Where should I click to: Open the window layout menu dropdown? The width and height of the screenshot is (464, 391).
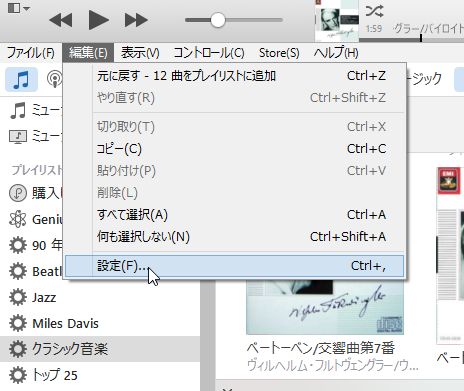(18, 8)
